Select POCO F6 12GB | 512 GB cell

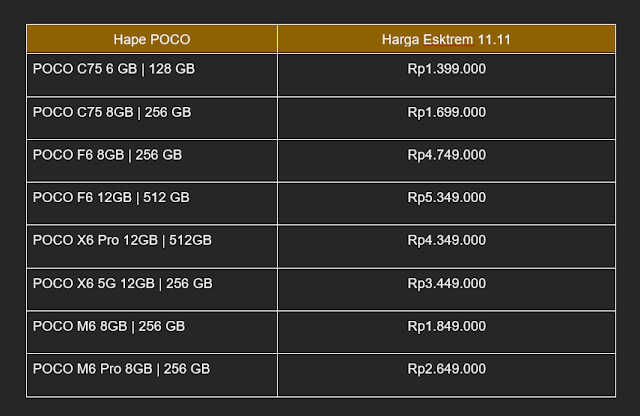pos(111,198)
